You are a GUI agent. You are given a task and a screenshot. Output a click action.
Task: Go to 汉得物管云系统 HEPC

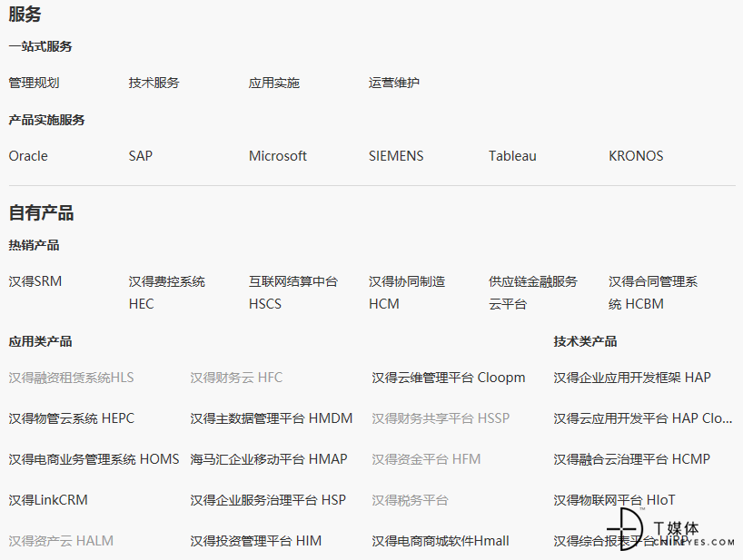point(72,418)
